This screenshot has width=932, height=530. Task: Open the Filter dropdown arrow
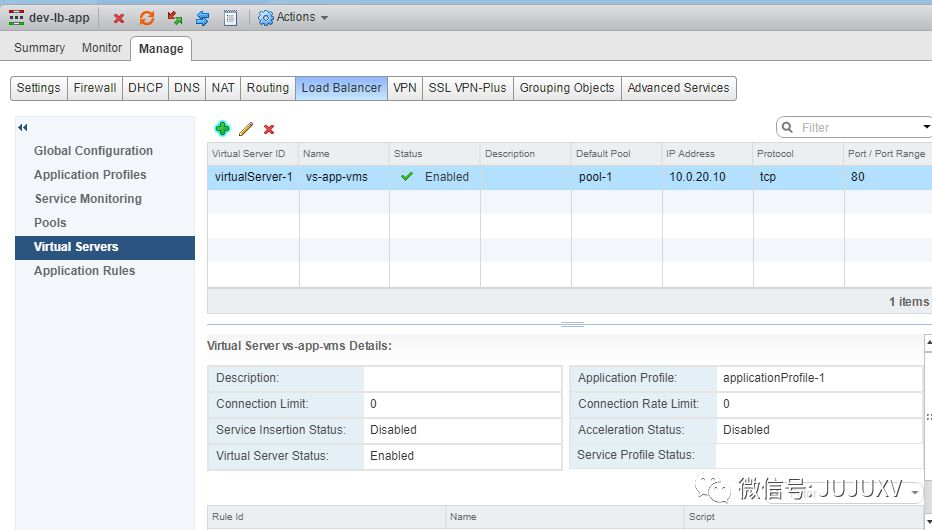[x=926, y=127]
